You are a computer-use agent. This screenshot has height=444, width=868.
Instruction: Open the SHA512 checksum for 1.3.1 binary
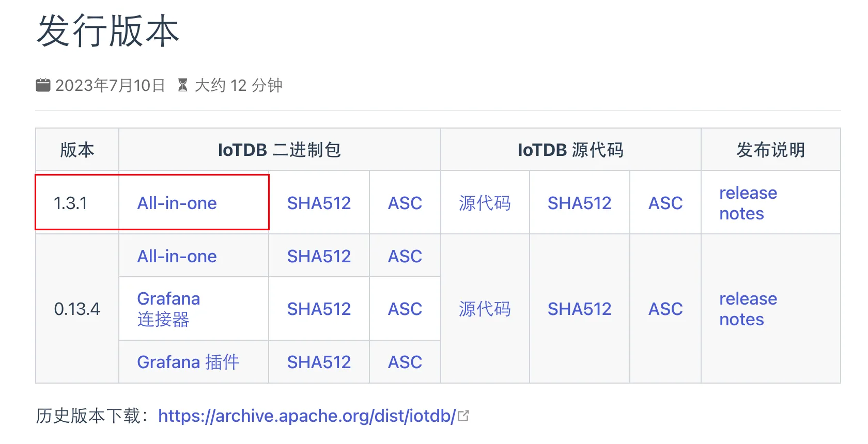click(x=319, y=203)
